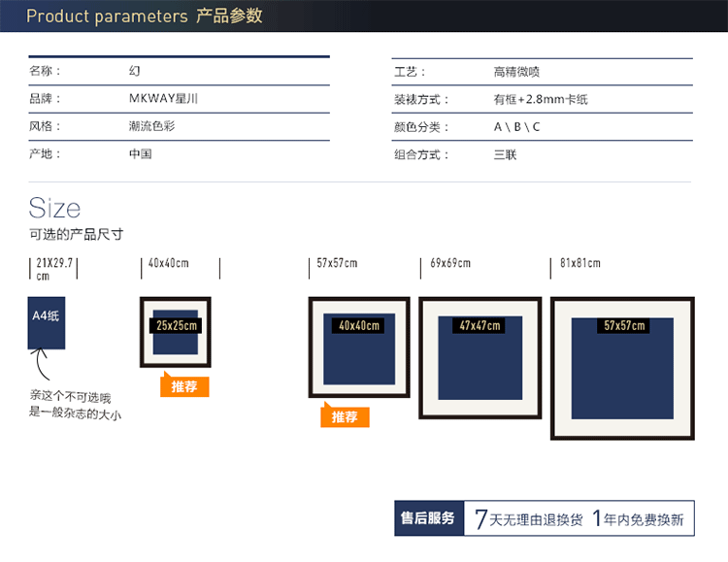Select the origin value 中国

pyautogui.click(x=140, y=153)
